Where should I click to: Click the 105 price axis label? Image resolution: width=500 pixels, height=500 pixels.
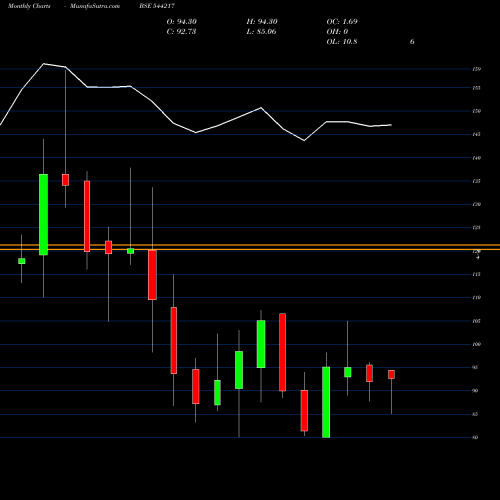point(476,321)
